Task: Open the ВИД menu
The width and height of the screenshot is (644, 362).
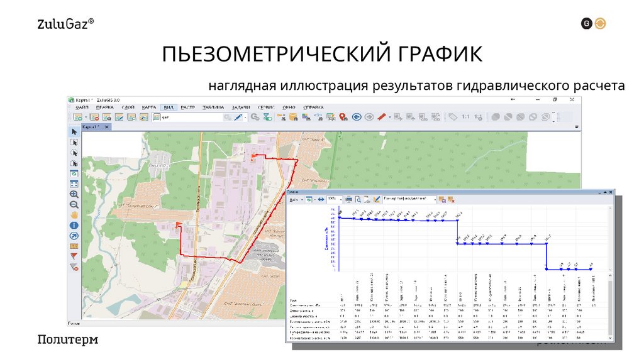Action: [168, 107]
